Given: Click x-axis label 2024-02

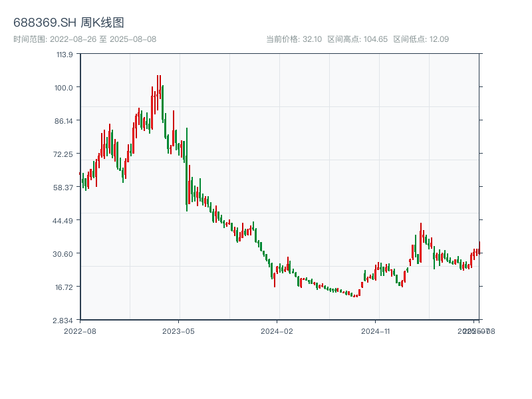Looking at the screenshot, I should point(277,331).
